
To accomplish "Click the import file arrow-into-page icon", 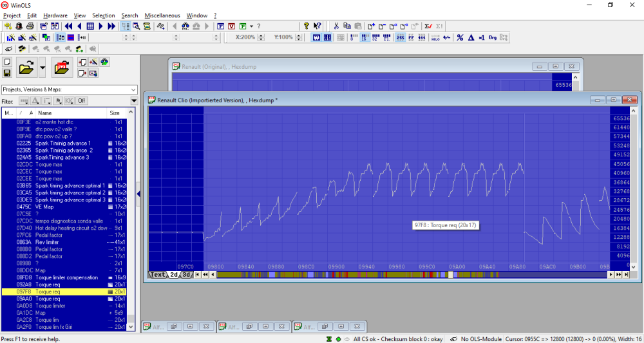I will coord(82,62).
